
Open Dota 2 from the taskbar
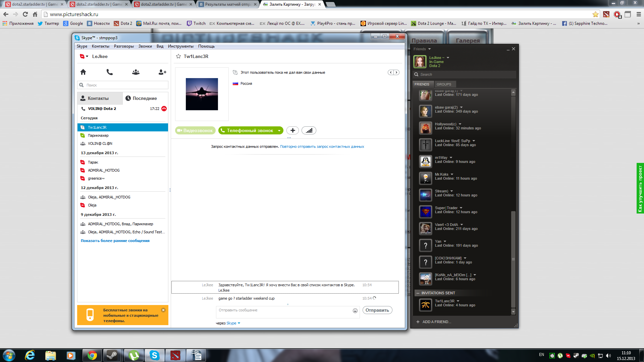tap(175, 355)
